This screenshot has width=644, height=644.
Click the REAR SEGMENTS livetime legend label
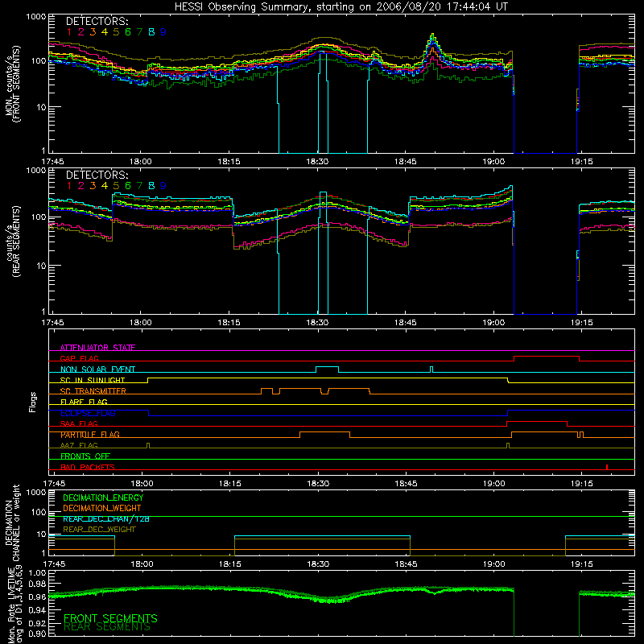click(107, 627)
